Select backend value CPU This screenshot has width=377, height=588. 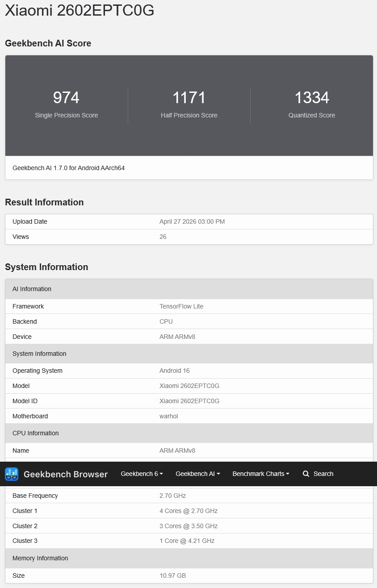click(166, 321)
